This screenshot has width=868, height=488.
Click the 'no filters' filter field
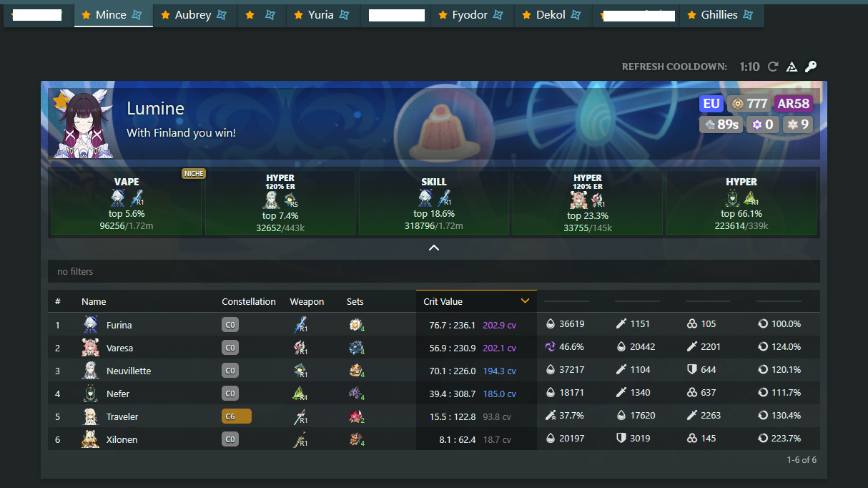pyautogui.click(x=434, y=271)
